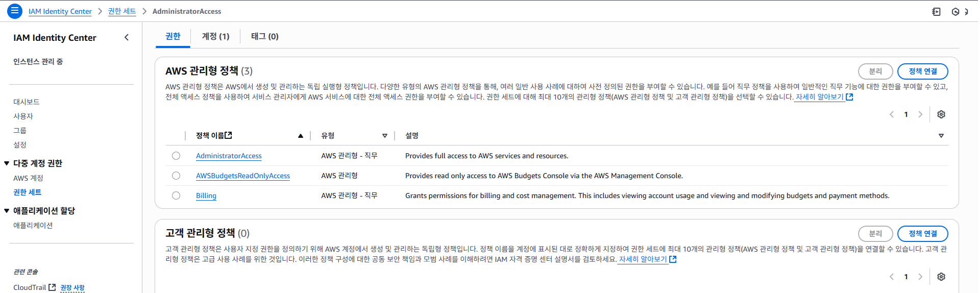The width and height of the screenshot is (980, 293).
Task: Open the AdministratorAccess policy link
Action: pos(229,156)
